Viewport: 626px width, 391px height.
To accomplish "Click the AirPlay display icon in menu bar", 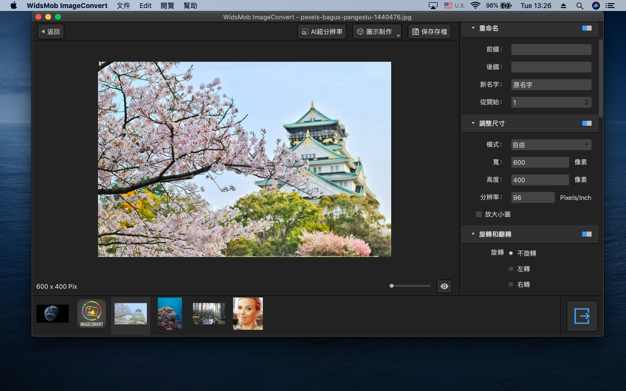I will click(433, 6).
